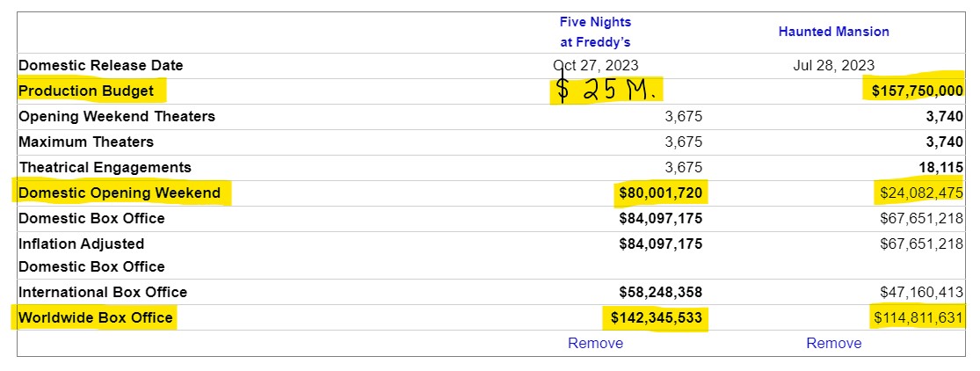Select the Worldwide Box Office row label
980x371 pixels.
[96, 317]
